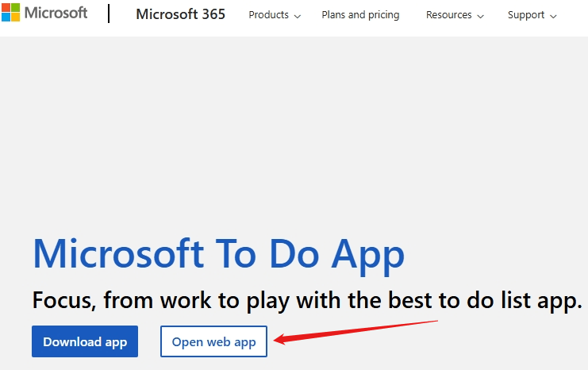The height and width of the screenshot is (370, 588).
Task: Click the Download app button
Action: (x=85, y=341)
